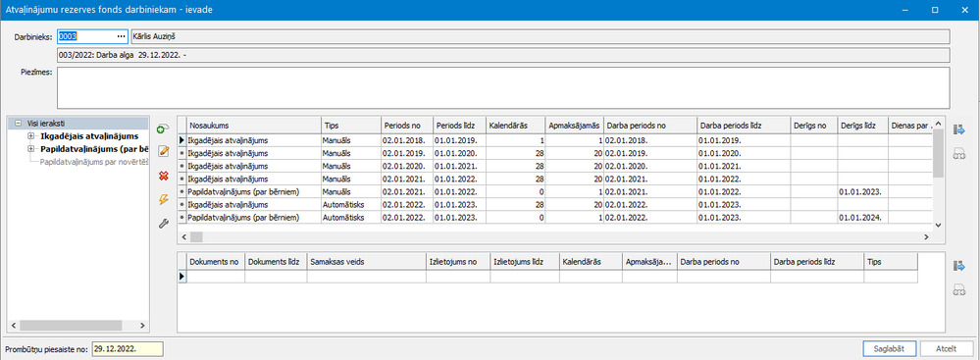Expand Papildatvaļinājums (par bērniem) tree node
Image resolution: width=980 pixels, height=360 pixels.
pos(30,149)
